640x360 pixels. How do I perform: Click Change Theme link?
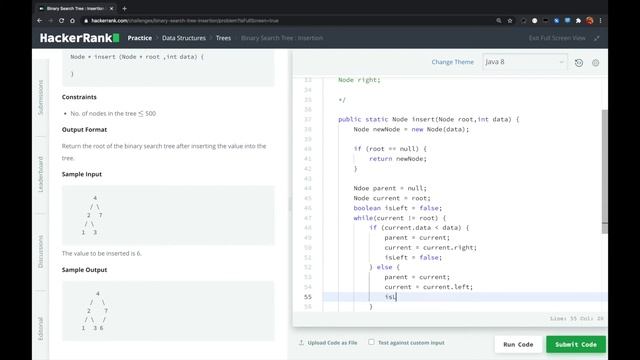453,62
